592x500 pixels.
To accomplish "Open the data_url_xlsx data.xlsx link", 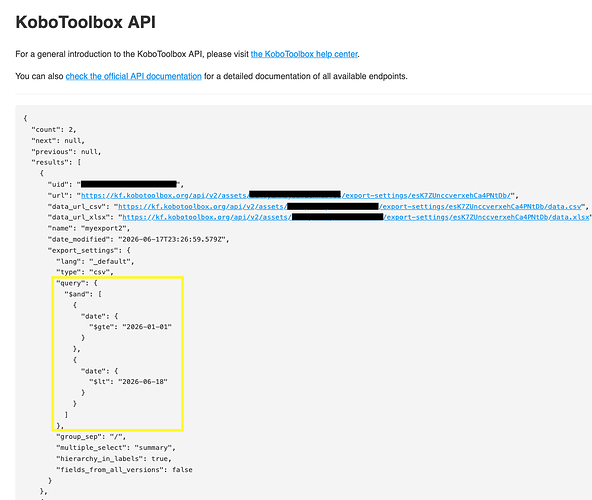I will point(356,218).
